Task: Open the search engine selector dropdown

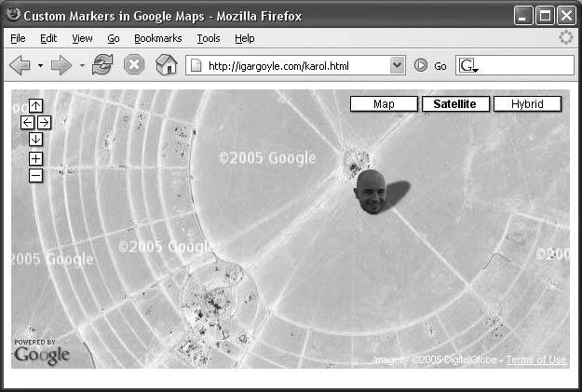Action: (468, 66)
